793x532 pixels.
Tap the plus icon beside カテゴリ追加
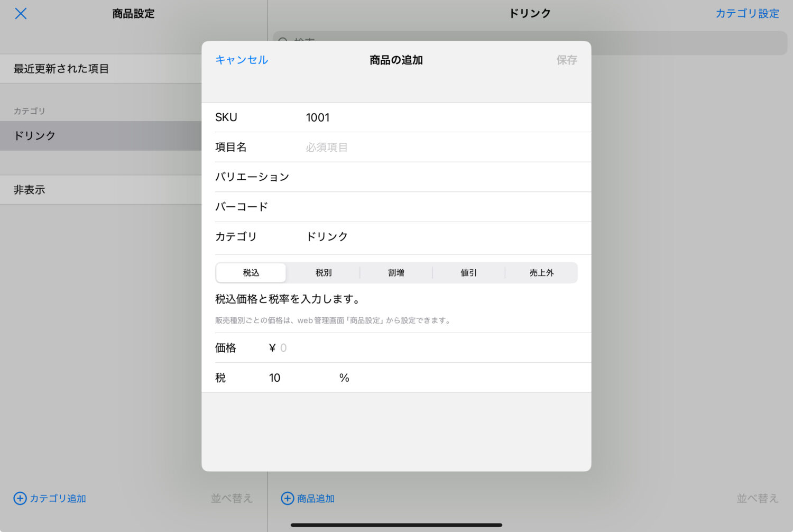[x=20, y=498]
